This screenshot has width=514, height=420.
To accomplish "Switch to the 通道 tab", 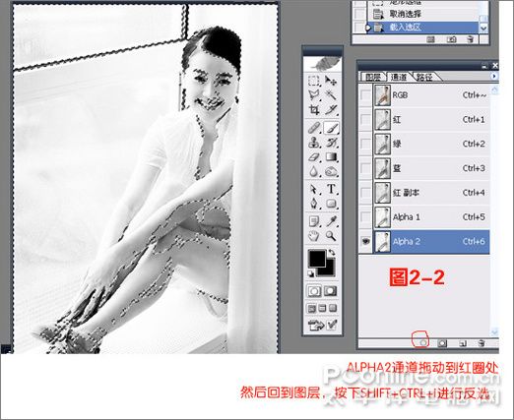I will tap(399, 77).
